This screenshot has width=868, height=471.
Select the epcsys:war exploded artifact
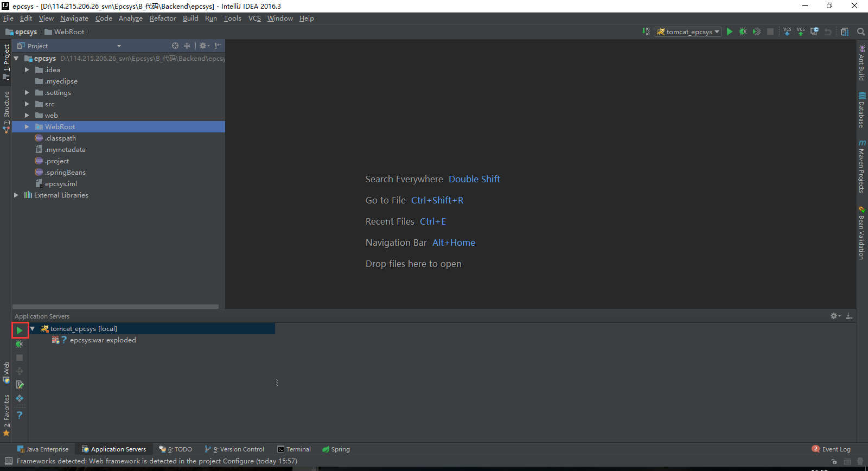[103, 340]
